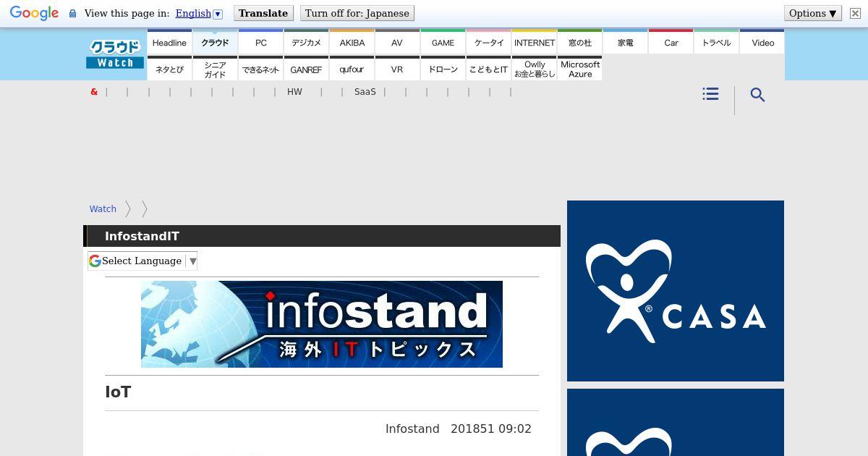Click the red & category link

94,92
